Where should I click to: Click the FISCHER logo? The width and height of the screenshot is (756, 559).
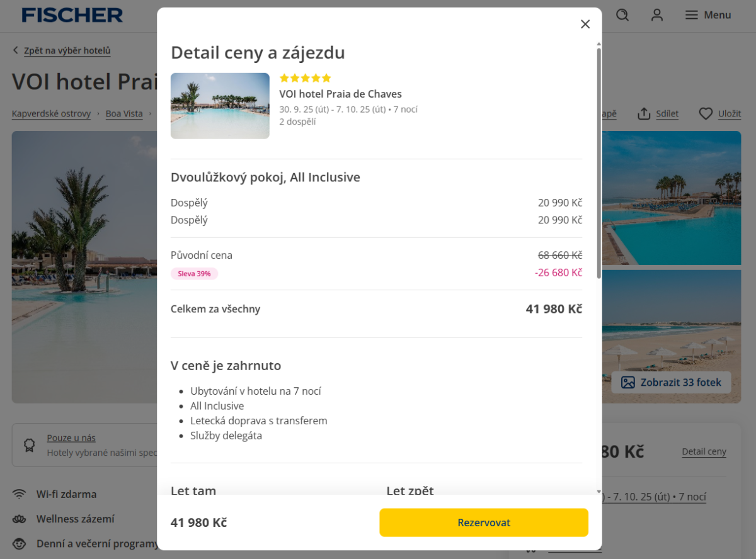72,15
